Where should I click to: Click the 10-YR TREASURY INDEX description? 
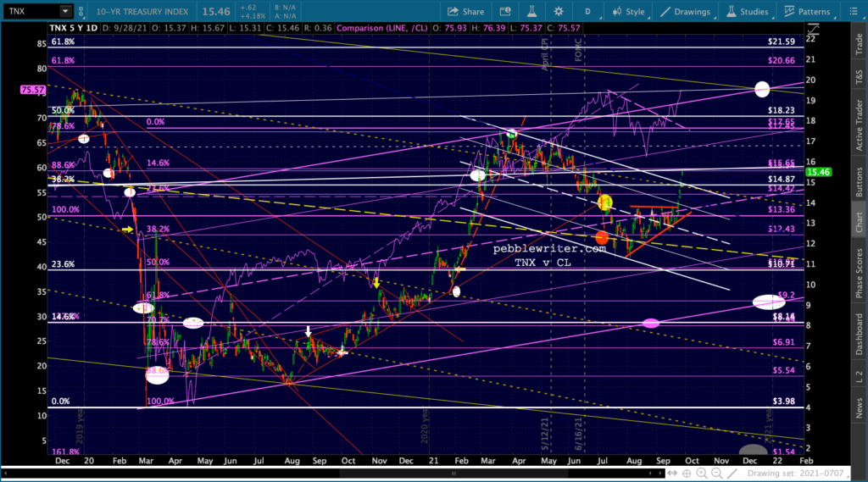(142, 11)
